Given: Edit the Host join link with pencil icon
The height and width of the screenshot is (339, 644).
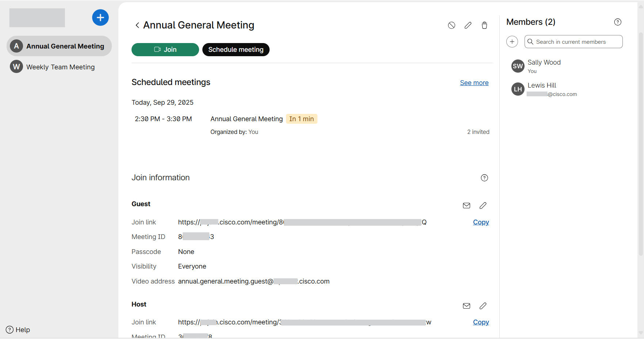Looking at the screenshot, I should tap(483, 306).
